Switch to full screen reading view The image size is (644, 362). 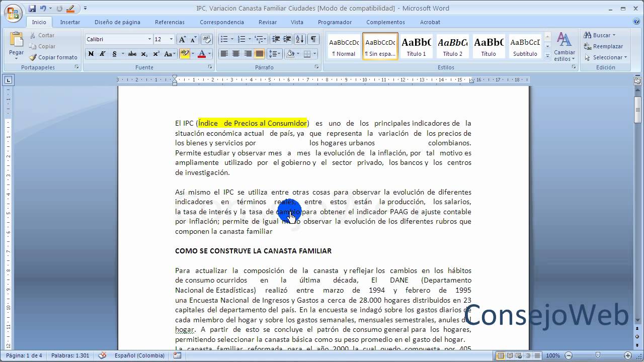510,356
